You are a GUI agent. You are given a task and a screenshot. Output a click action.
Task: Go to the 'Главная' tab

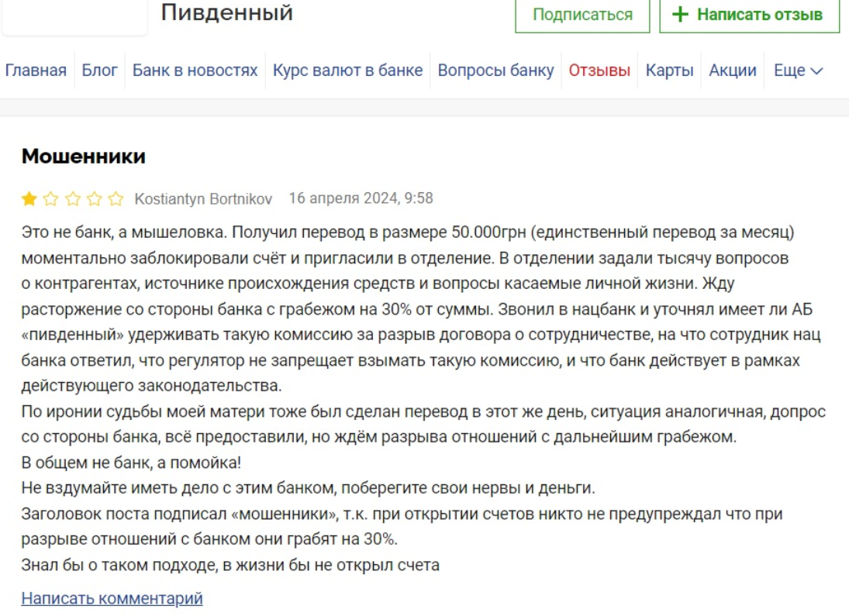point(36,71)
